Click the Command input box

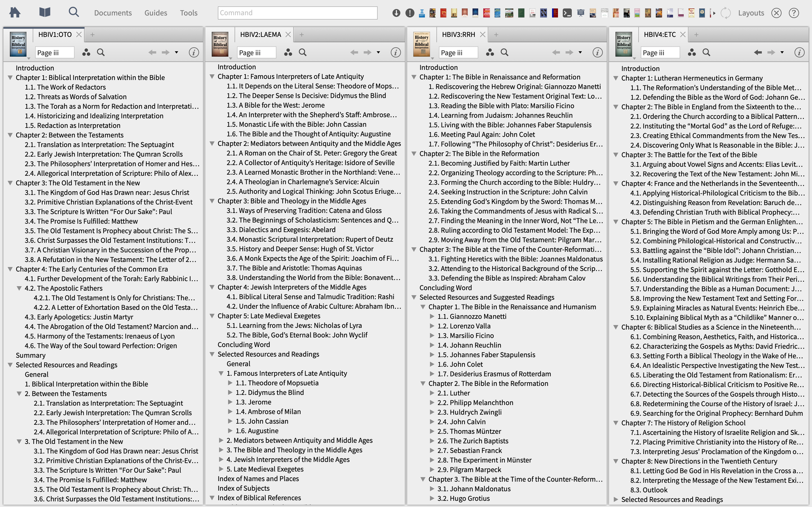pyautogui.click(x=297, y=13)
